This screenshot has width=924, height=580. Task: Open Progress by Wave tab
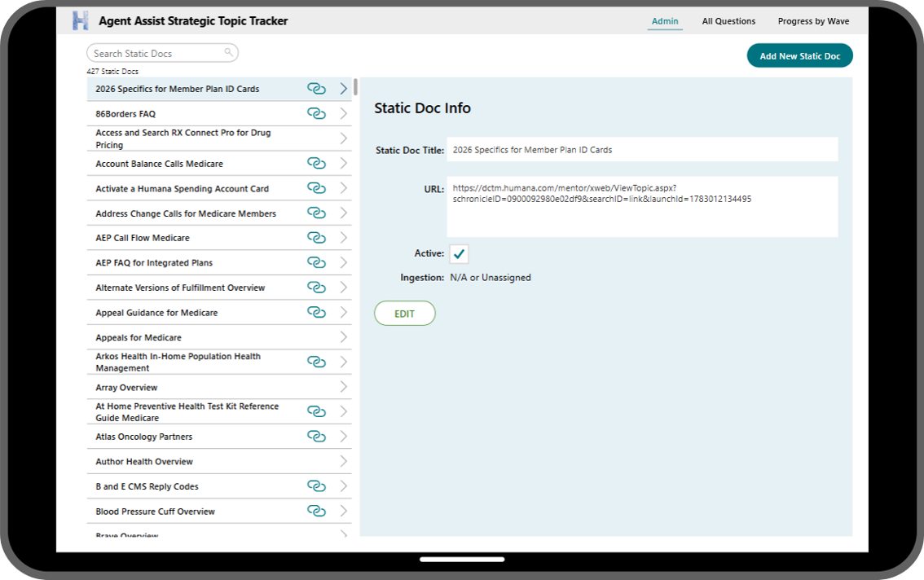pyautogui.click(x=813, y=21)
